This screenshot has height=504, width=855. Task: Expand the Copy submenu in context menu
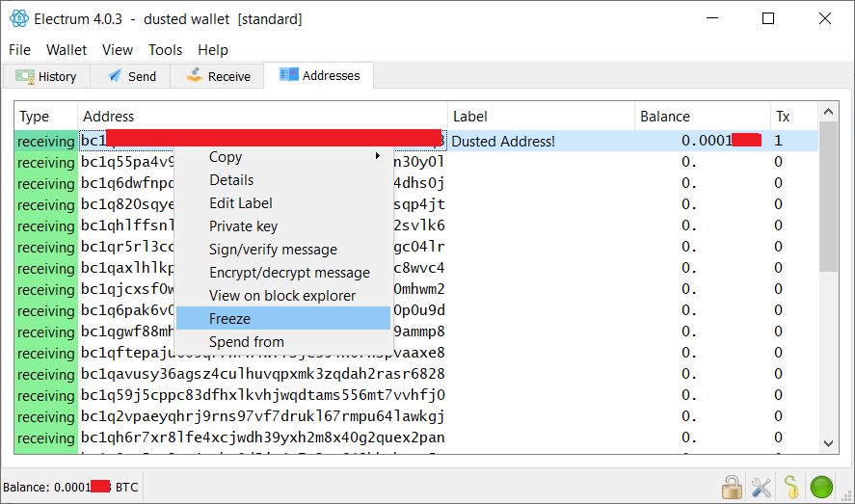pyautogui.click(x=283, y=157)
